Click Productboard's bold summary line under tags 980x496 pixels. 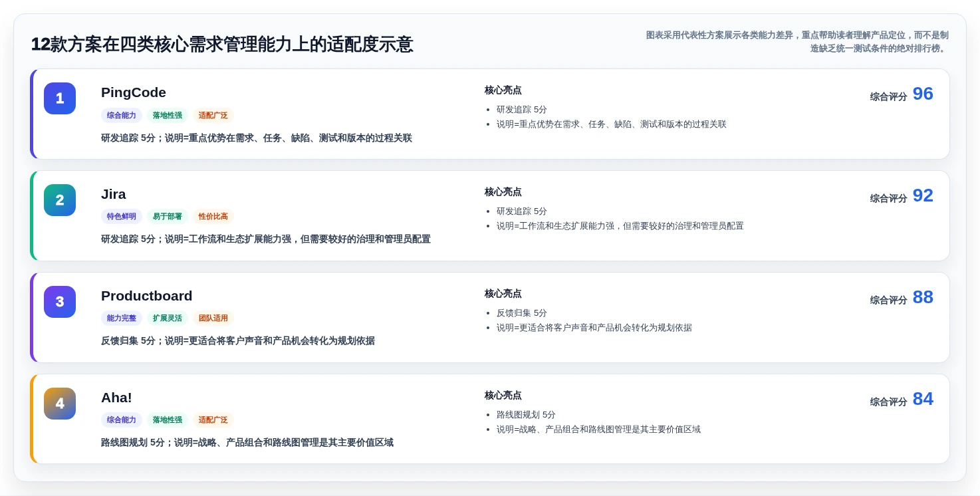coord(238,341)
